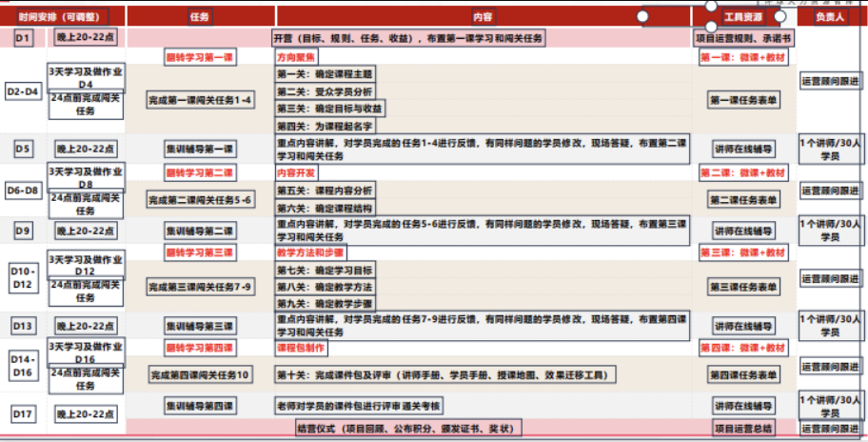Click the 时间安排（可调整）header text box
868x442 pixels.
tap(63, 17)
